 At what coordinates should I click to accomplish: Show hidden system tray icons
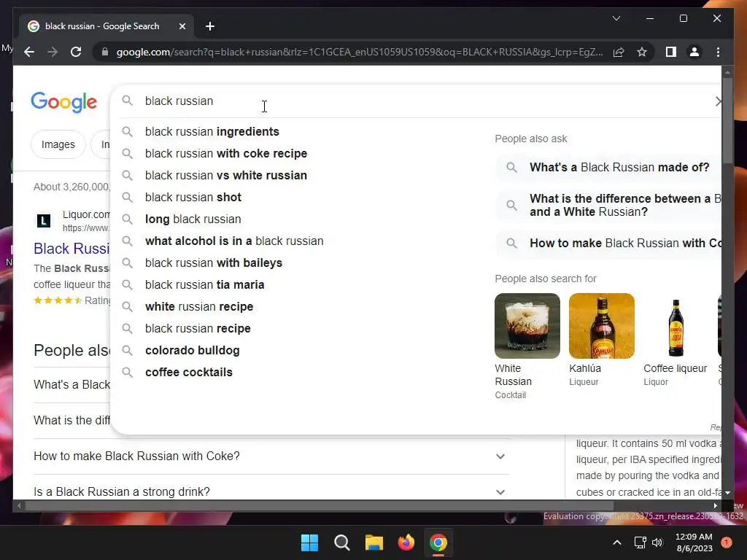tap(617, 542)
